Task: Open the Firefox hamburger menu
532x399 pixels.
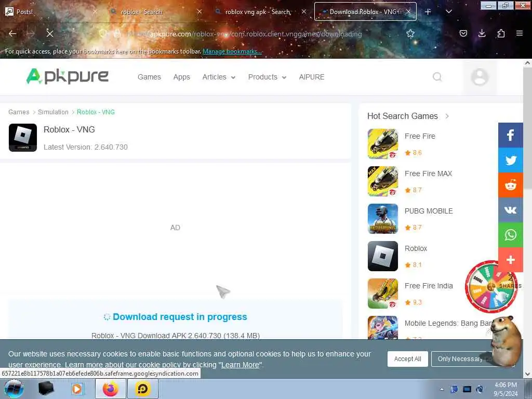Action: pyautogui.click(x=520, y=33)
